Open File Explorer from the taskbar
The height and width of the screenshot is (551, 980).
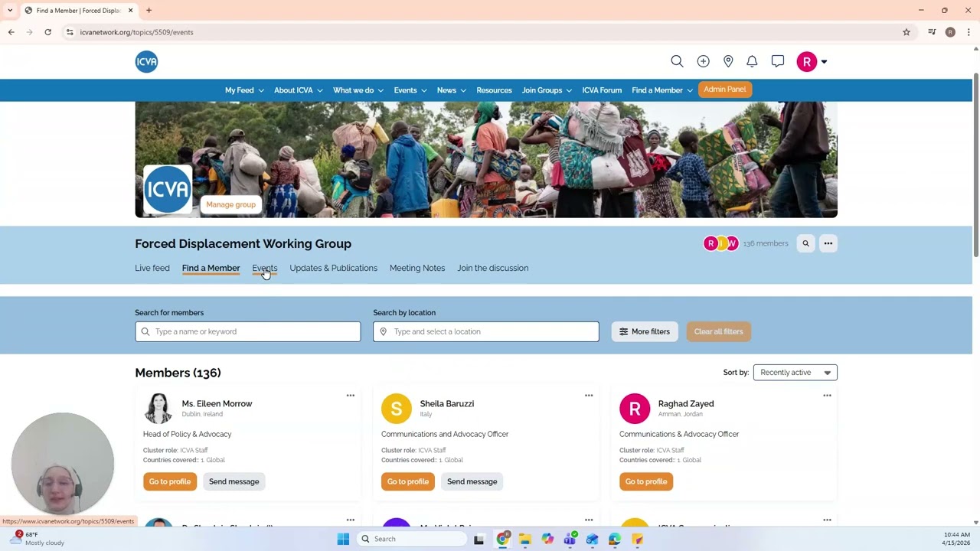[x=524, y=539]
